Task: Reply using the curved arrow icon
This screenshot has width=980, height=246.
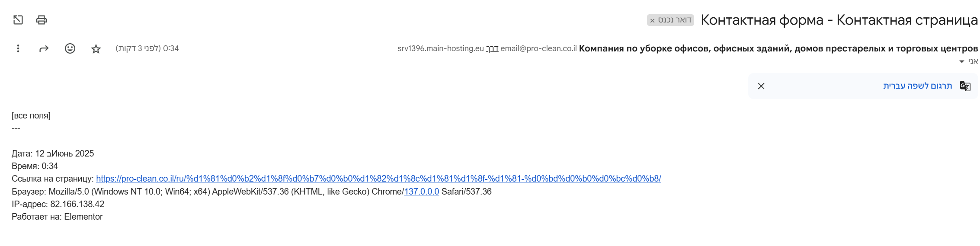Action: [44, 48]
